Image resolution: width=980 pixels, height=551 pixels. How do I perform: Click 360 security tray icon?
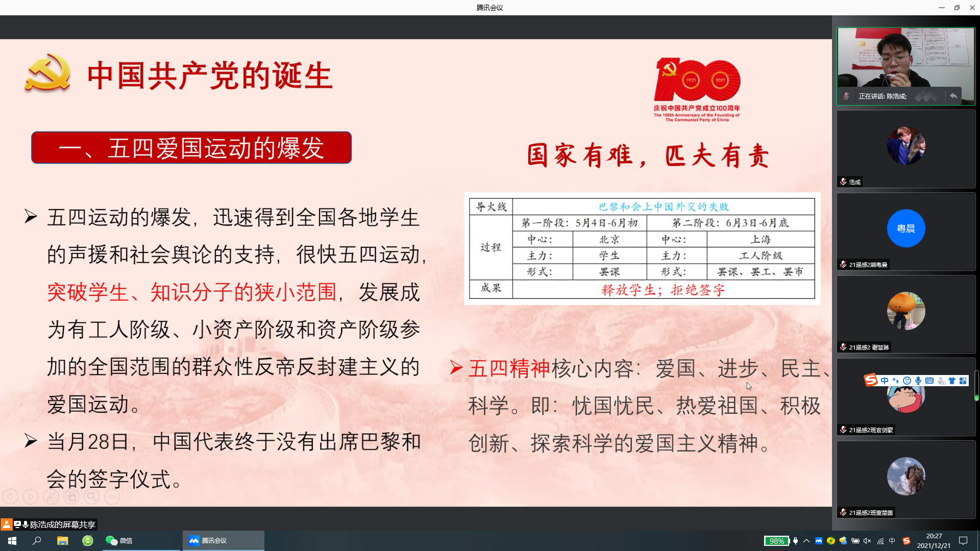831,541
